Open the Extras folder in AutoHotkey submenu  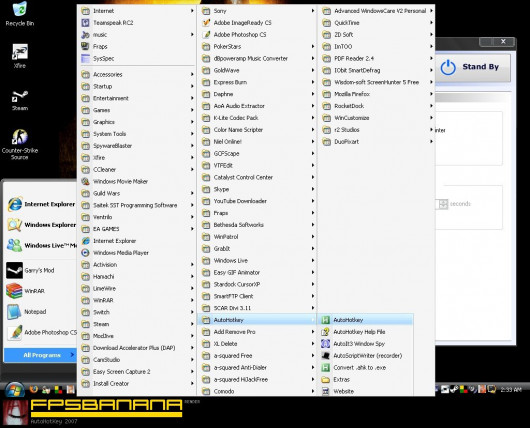(x=366, y=380)
